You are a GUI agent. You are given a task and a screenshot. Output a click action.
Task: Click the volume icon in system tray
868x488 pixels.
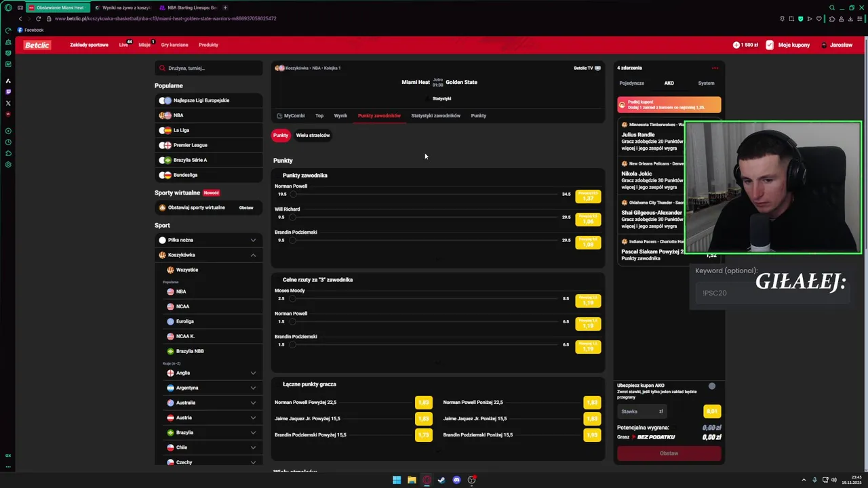click(833, 480)
